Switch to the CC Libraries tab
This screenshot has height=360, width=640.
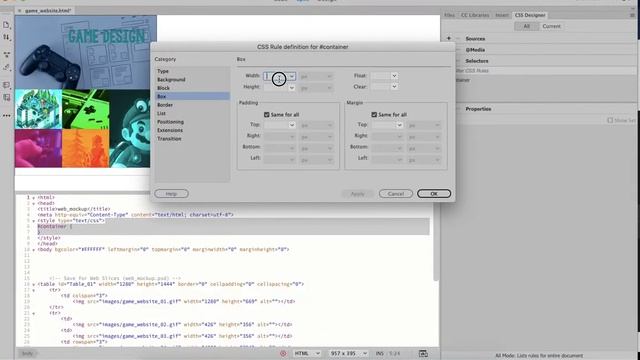(x=475, y=15)
